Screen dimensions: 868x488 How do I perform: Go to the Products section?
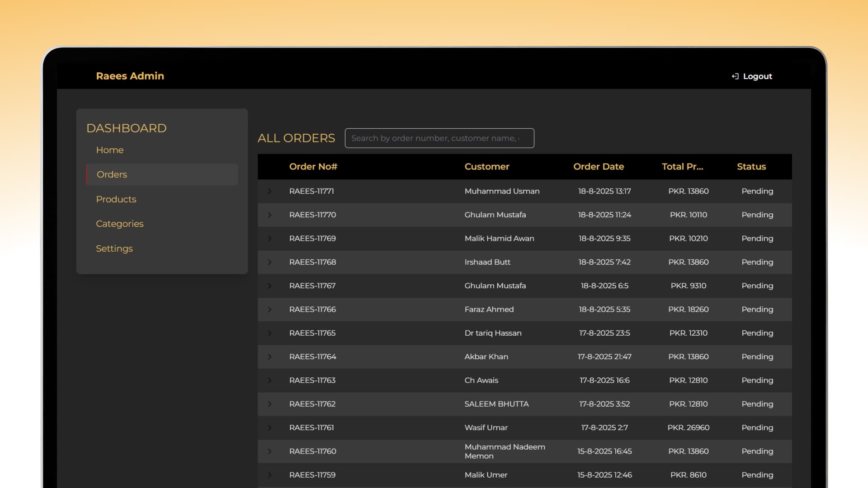(x=116, y=199)
